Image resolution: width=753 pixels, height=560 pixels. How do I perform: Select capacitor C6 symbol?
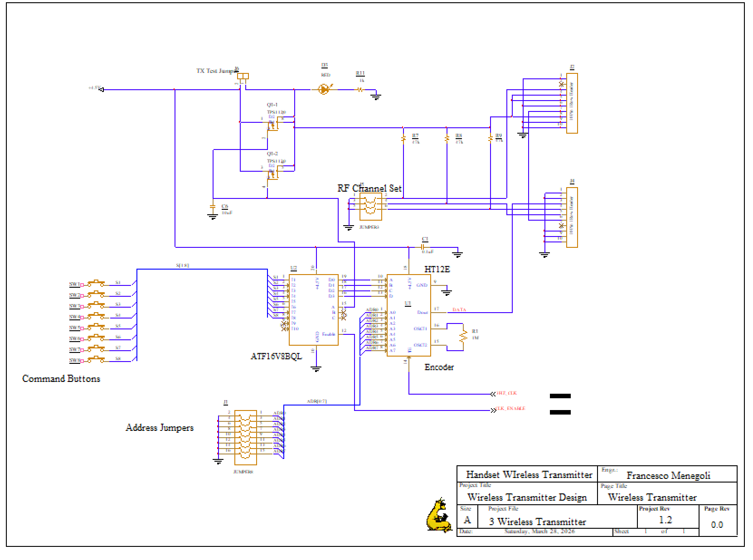coord(213,209)
